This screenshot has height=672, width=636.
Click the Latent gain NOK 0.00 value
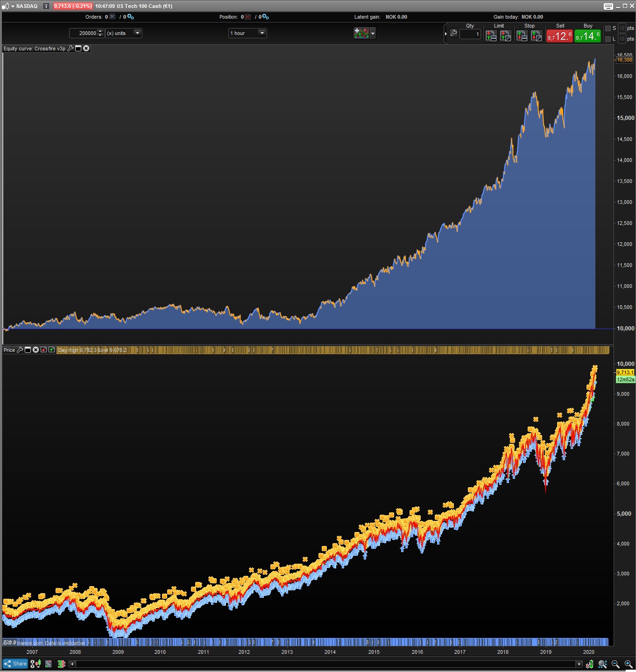pyautogui.click(x=396, y=17)
